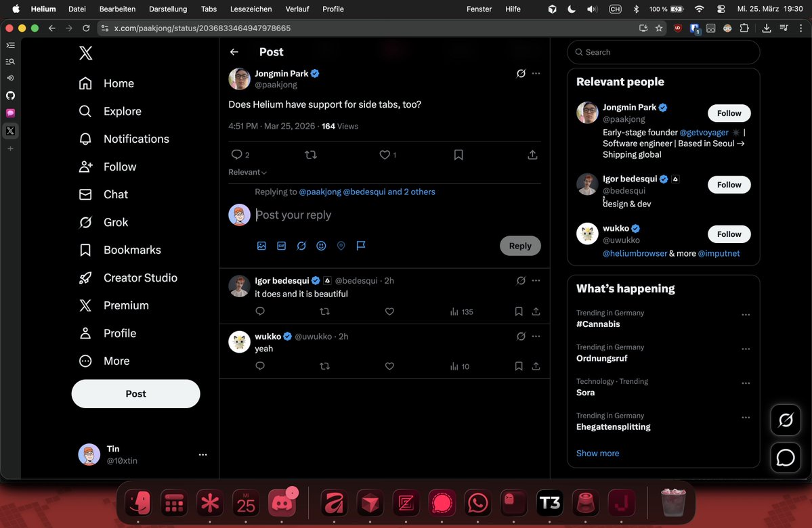812x528 pixels.
Task: Click Grok enhance icon in reply toolbar
Action: 301,246
